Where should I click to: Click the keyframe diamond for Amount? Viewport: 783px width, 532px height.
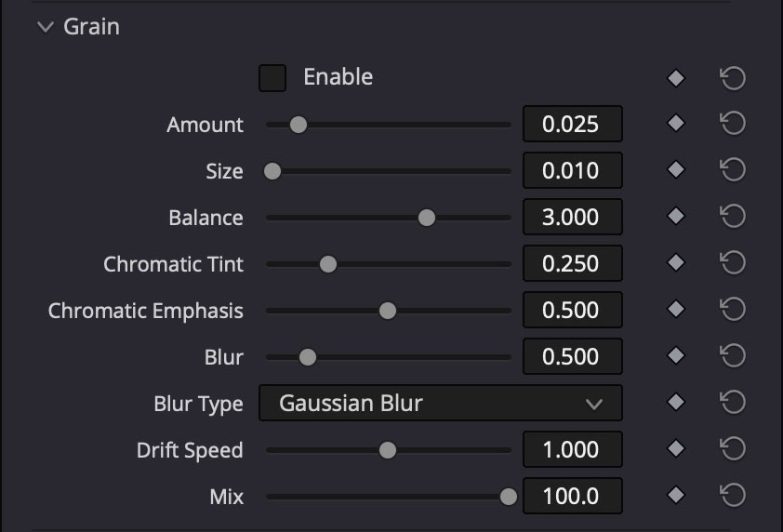(676, 125)
